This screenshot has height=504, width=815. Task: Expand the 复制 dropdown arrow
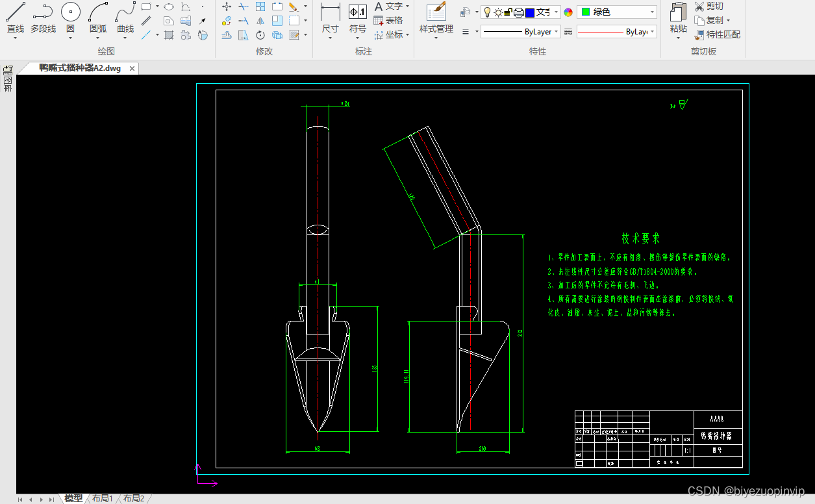click(x=728, y=21)
